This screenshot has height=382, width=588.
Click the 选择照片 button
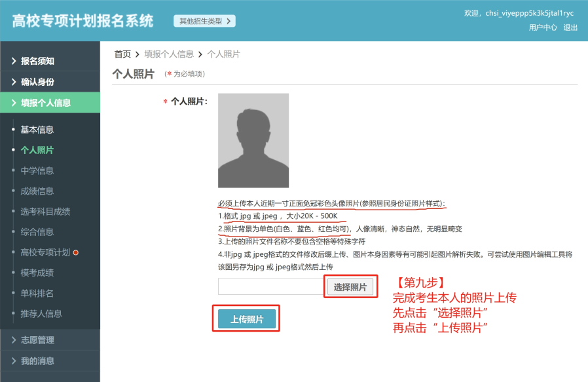click(350, 286)
